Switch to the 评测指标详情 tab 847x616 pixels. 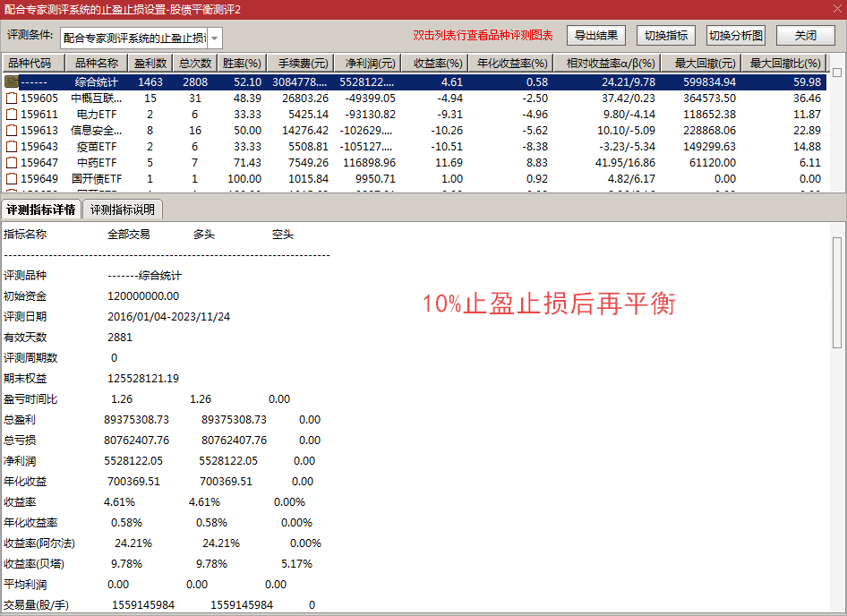(41, 210)
